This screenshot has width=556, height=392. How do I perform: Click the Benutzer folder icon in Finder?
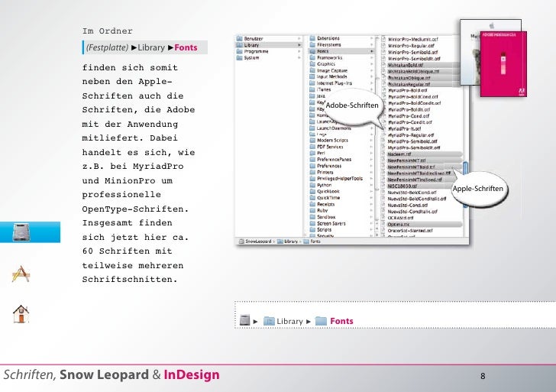239,39
